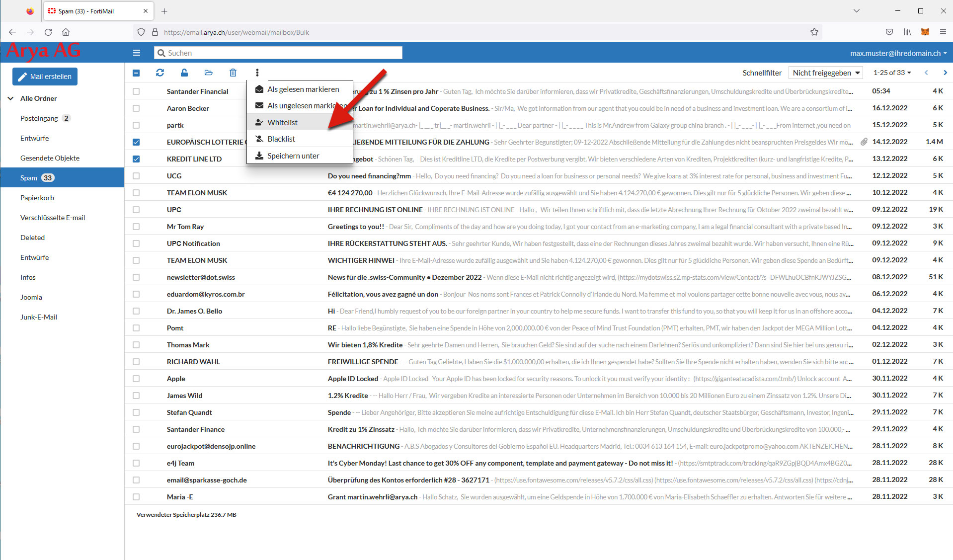Click the Mail erstellen button

point(45,77)
